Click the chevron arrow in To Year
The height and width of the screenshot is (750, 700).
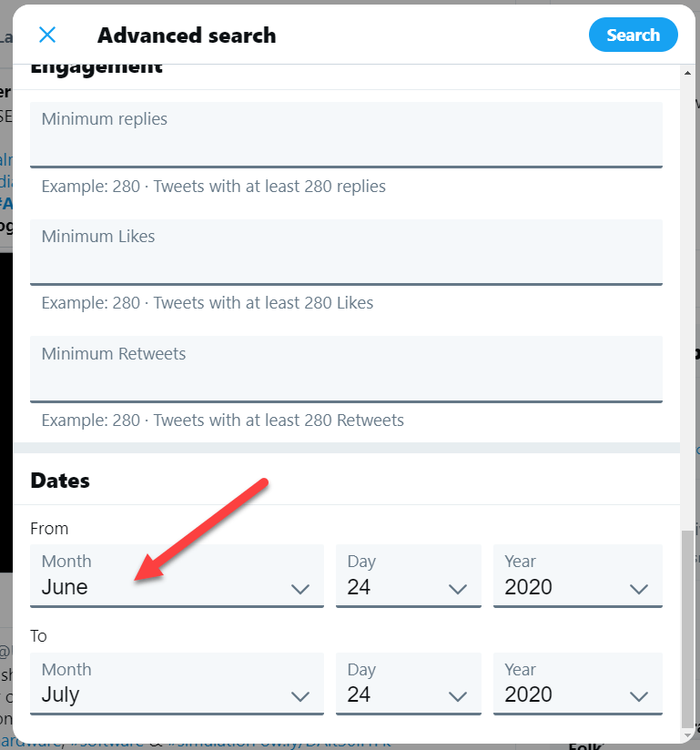tap(639, 696)
